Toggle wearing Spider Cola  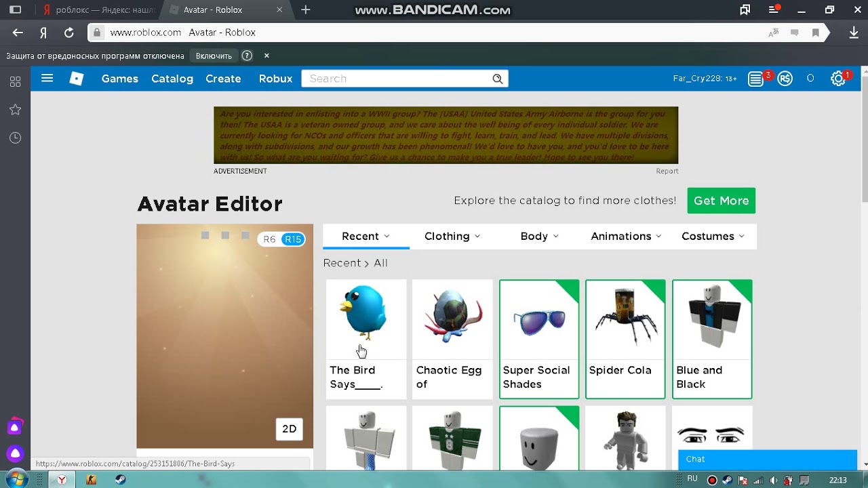point(625,339)
